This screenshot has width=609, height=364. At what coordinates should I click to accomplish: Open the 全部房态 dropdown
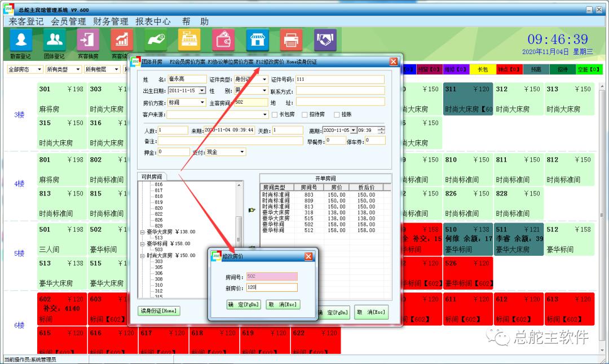(39, 69)
